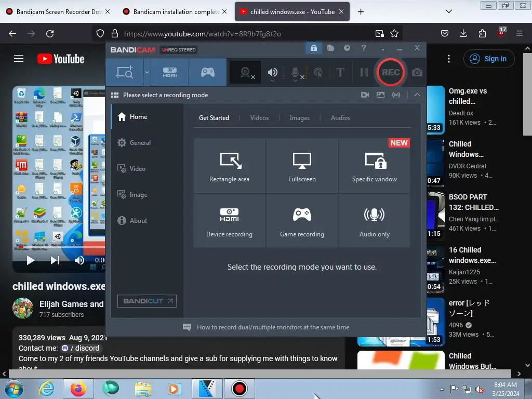The width and height of the screenshot is (532, 399).
Task: Bookmark this page with the star icon
Action: pos(394,34)
